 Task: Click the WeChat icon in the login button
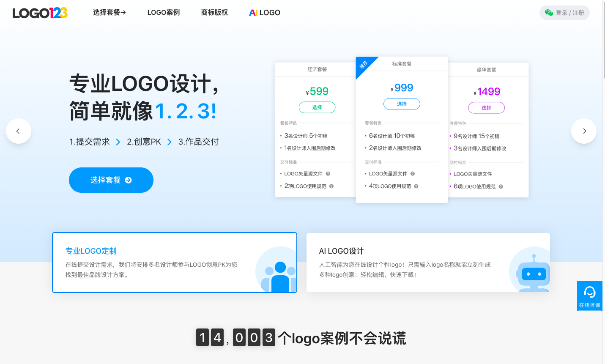tap(549, 13)
